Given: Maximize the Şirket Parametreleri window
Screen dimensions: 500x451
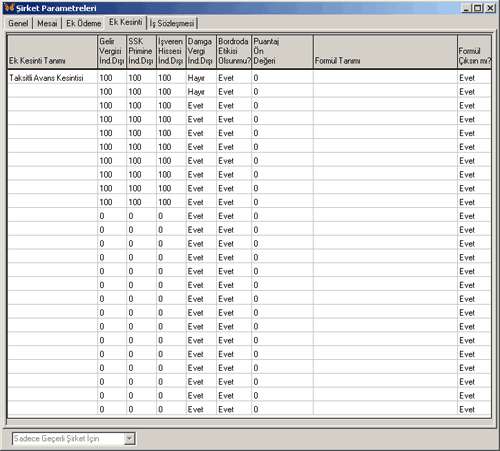Looking at the screenshot, I should 478,8.
